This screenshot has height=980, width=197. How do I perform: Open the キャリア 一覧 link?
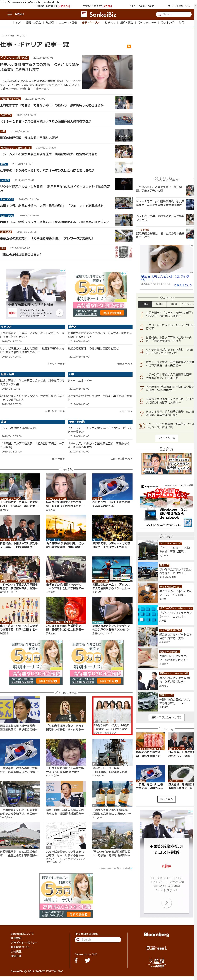[56, 364]
